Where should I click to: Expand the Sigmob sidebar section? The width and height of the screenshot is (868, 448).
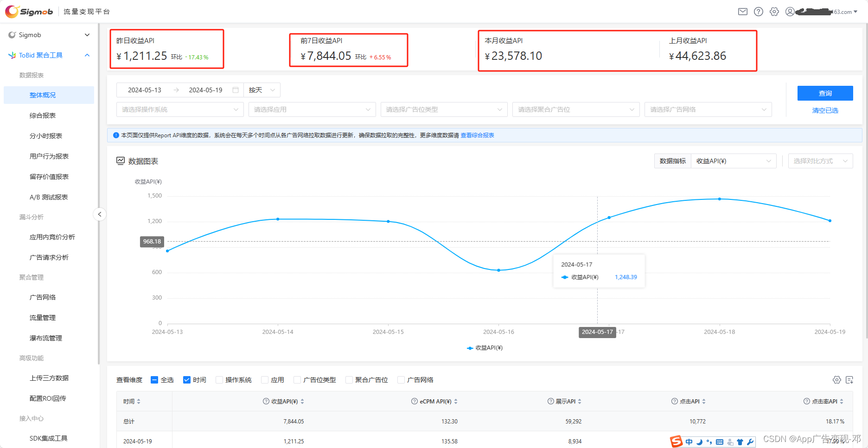pyautogui.click(x=49, y=35)
